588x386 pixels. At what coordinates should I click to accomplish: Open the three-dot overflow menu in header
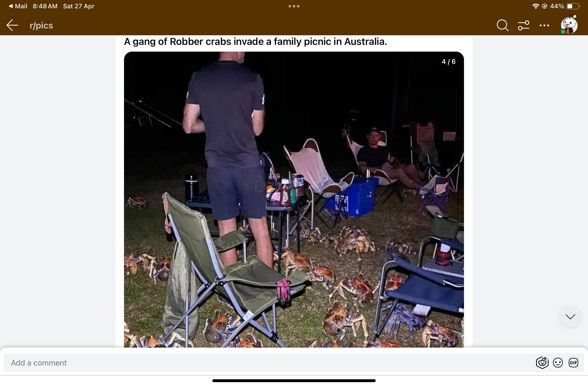(x=544, y=25)
